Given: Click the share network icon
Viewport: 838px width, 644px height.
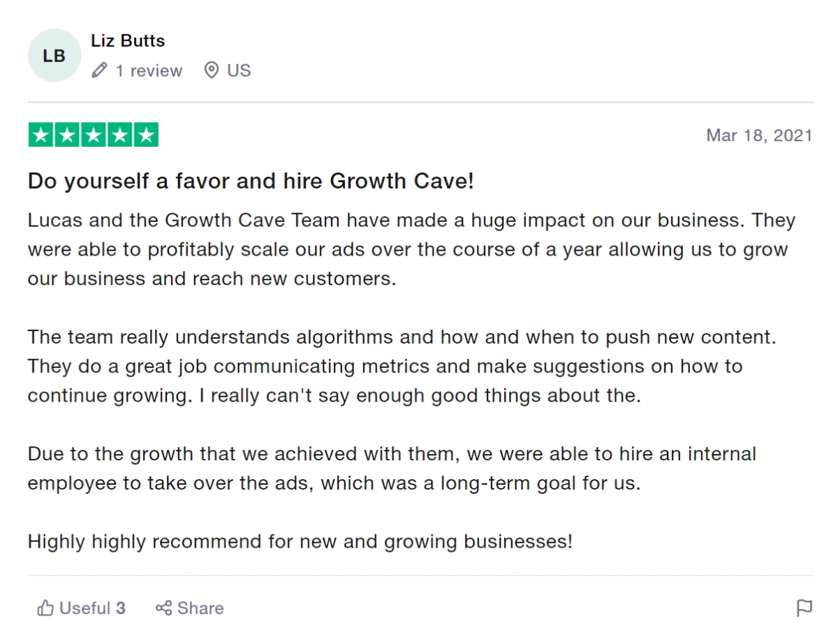Looking at the screenshot, I should click(163, 608).
